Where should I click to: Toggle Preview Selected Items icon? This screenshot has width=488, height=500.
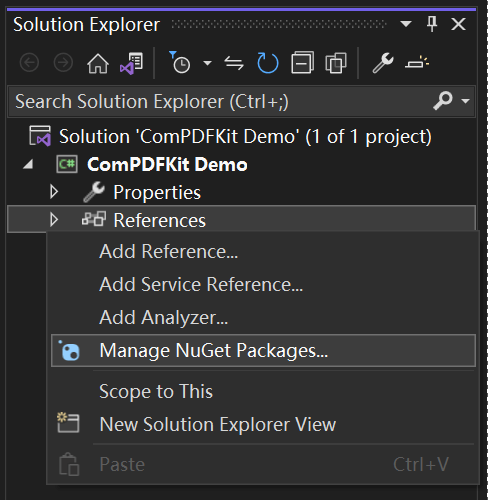[417, 63]
